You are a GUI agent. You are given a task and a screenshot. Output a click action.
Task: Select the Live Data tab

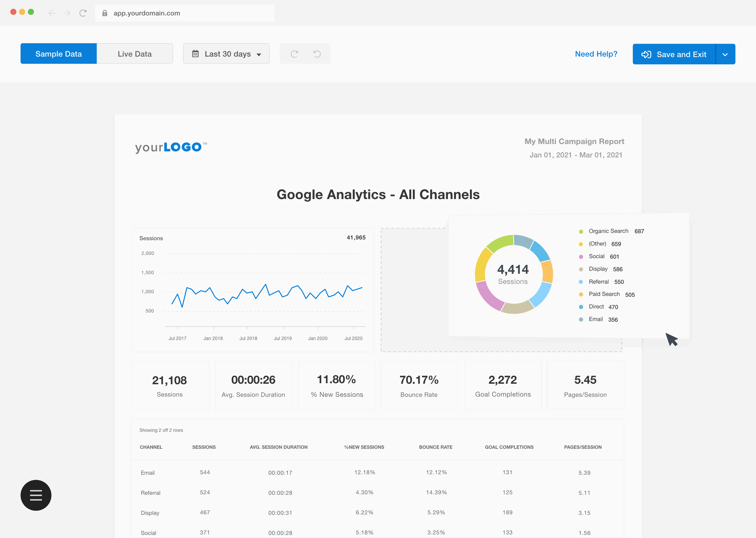(134, 53)
